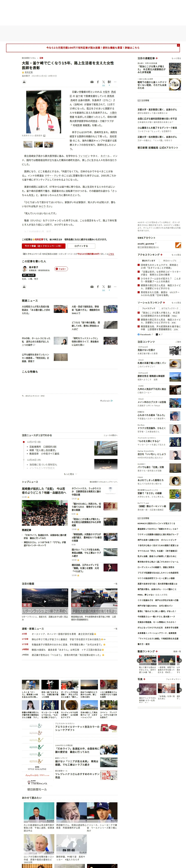Share on Facebook icon below the article
Image resolution: width=186 pixels, height=868 pixels.
(x=98, y=287)
